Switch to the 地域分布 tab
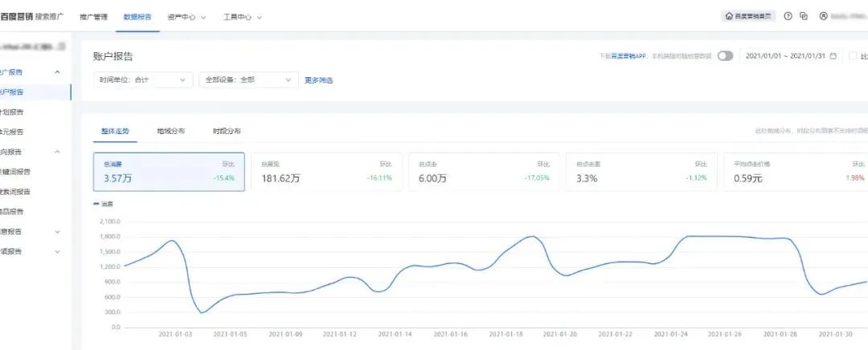868x350 pixels. 170,131
